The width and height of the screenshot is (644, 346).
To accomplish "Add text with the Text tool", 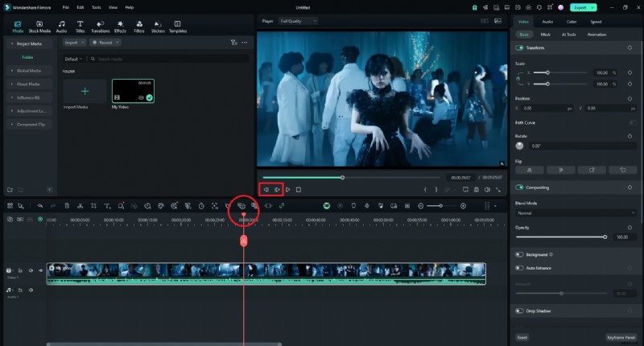I will [x=107, y=206].
